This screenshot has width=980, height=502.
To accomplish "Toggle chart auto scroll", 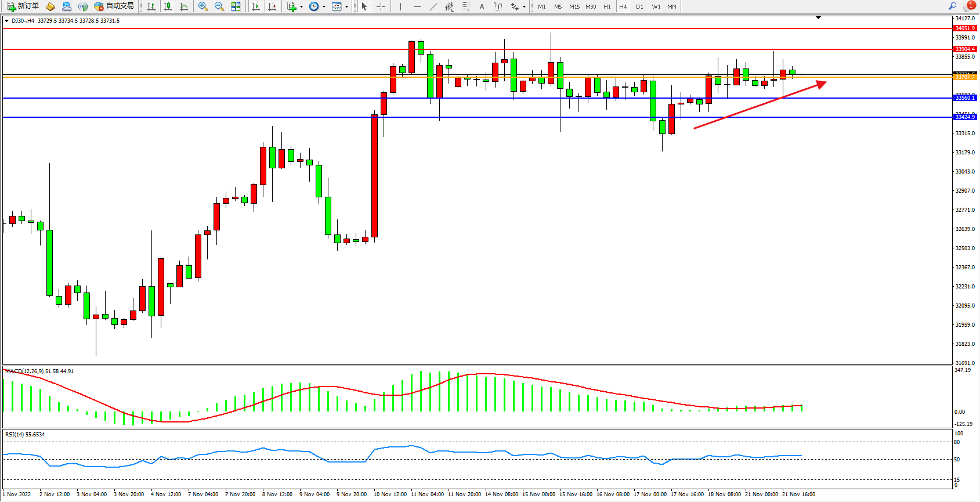I will 256,6.
